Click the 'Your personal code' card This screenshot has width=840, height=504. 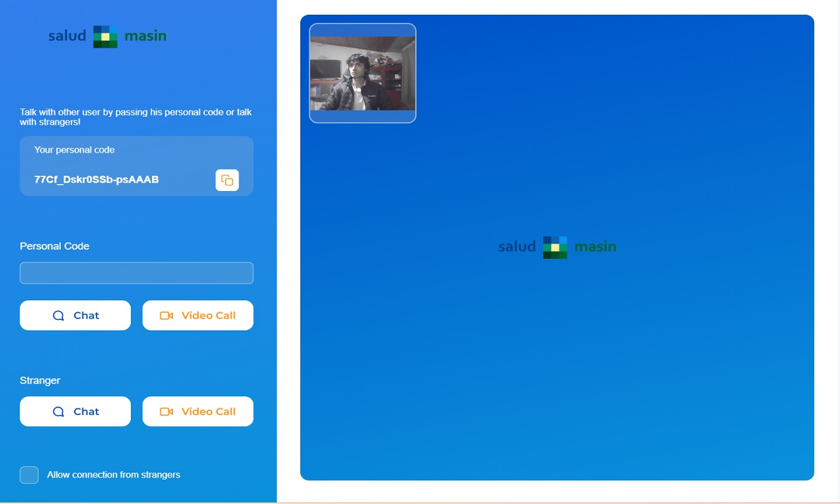[x=136, y=166]
